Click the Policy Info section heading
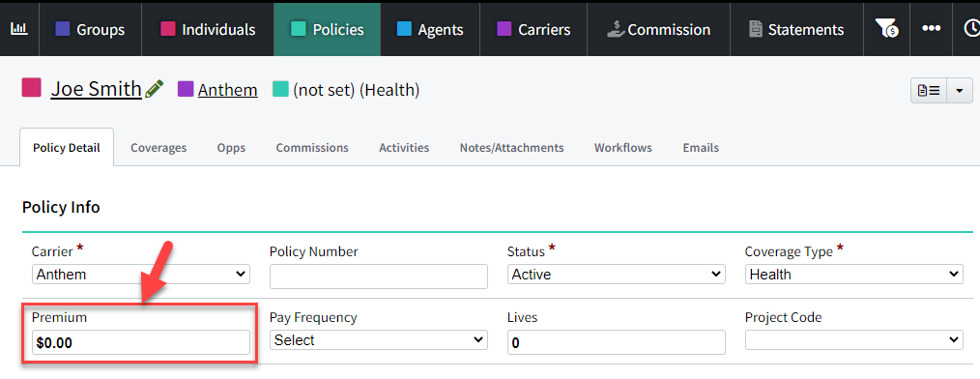The height and width of the screenshot is (379, 980). [61, 207]
